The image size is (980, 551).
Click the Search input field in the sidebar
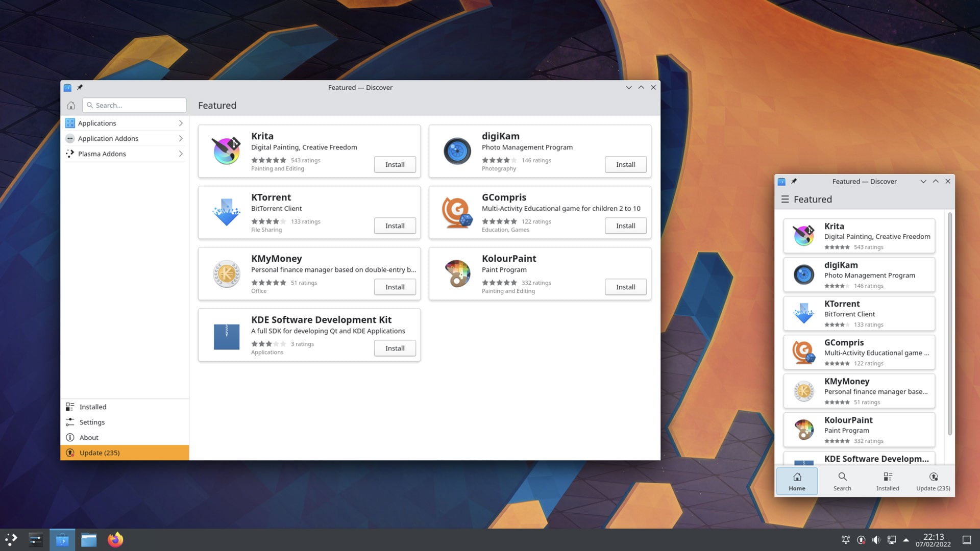coord(134,106)
